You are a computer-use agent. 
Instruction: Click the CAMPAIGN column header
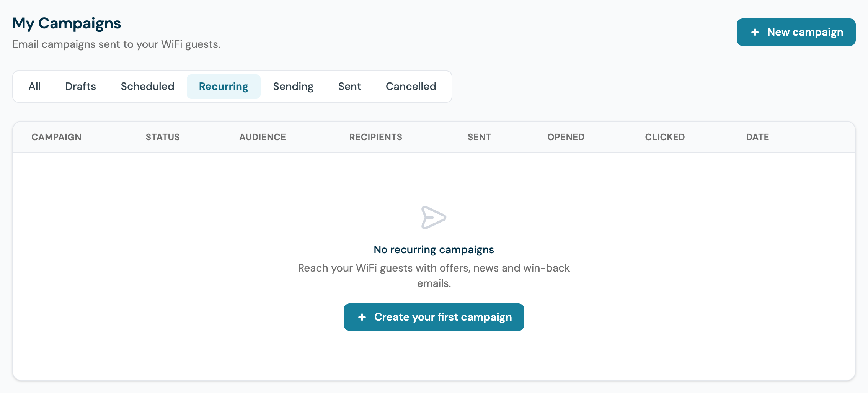pos(56,137)
